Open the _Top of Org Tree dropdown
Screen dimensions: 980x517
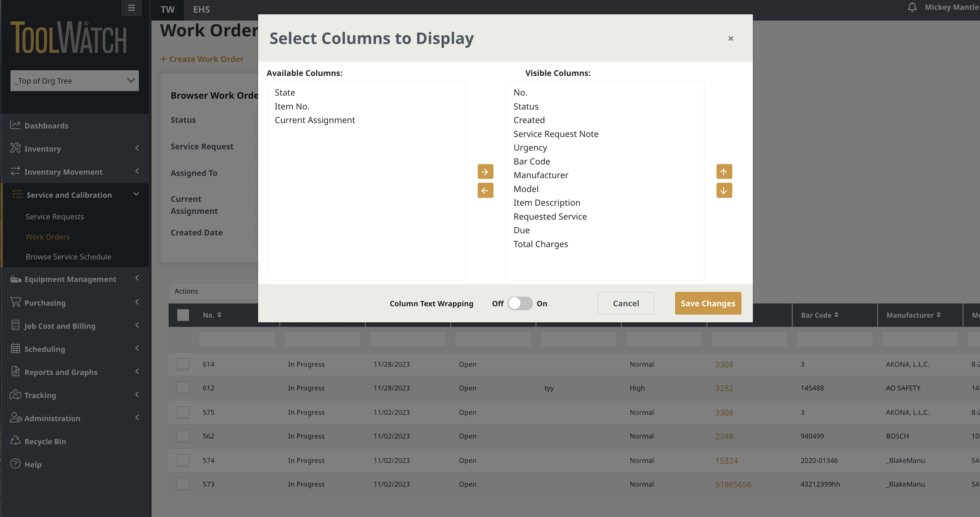tap(75, 81)
